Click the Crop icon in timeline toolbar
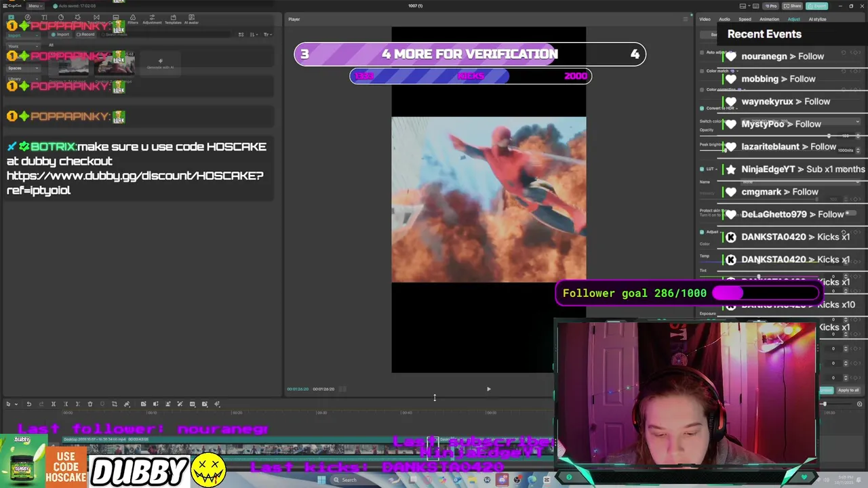This screenshot has height=488, width=868. (115, 404)
